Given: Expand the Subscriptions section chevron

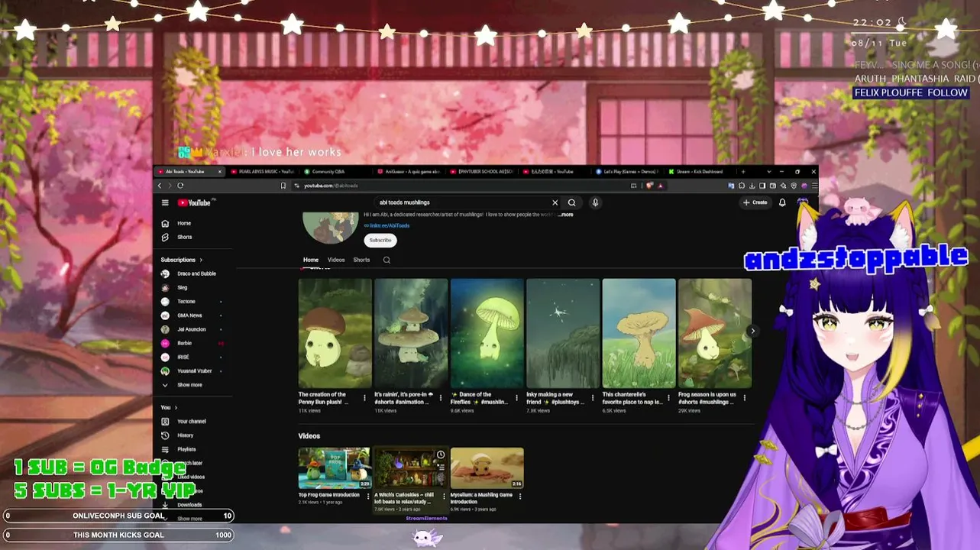Looking at the screenshot, I should (201, 260).
